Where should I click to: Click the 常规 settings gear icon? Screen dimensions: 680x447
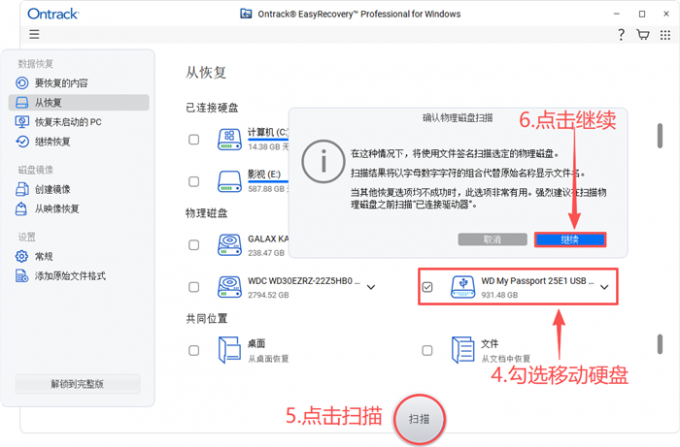tap(21, 256)
